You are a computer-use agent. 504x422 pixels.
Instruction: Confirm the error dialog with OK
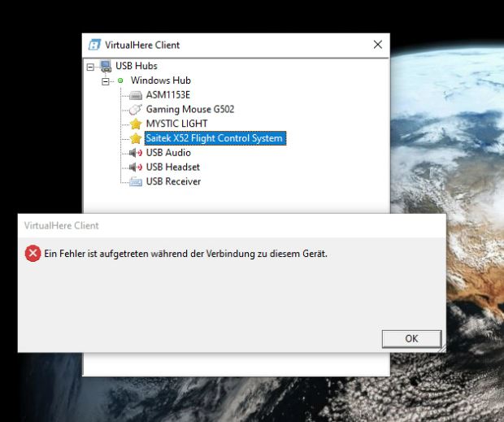(412, 339)
